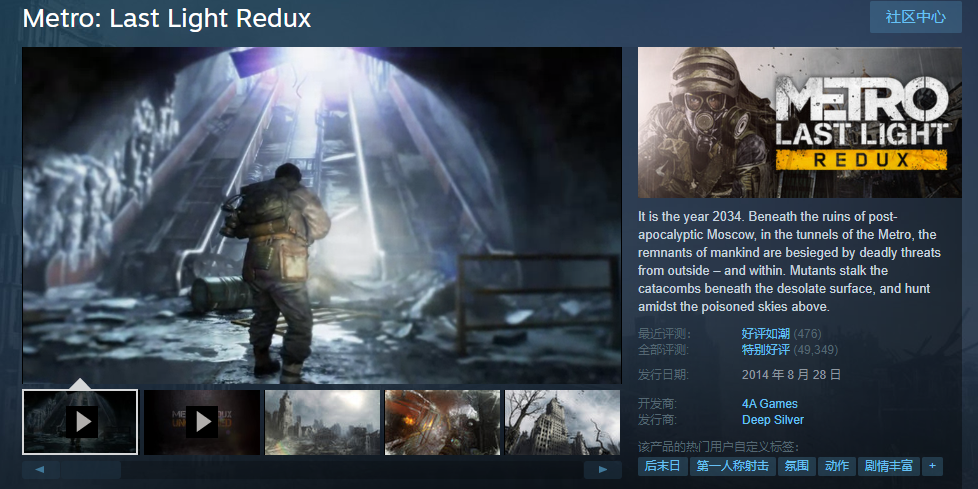This screenshot has width=978, height=489.
Task: Play the second Redux trailer thumbnail
Action: tap(201, 422)
